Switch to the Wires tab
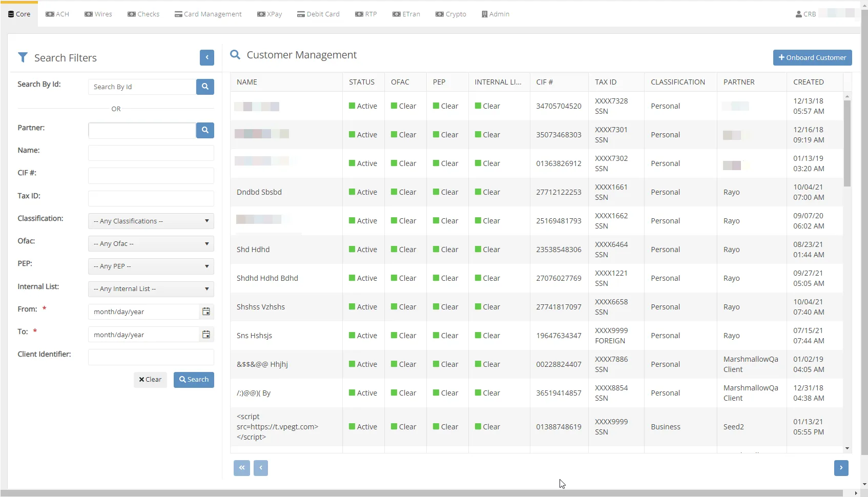 (98, 14)
